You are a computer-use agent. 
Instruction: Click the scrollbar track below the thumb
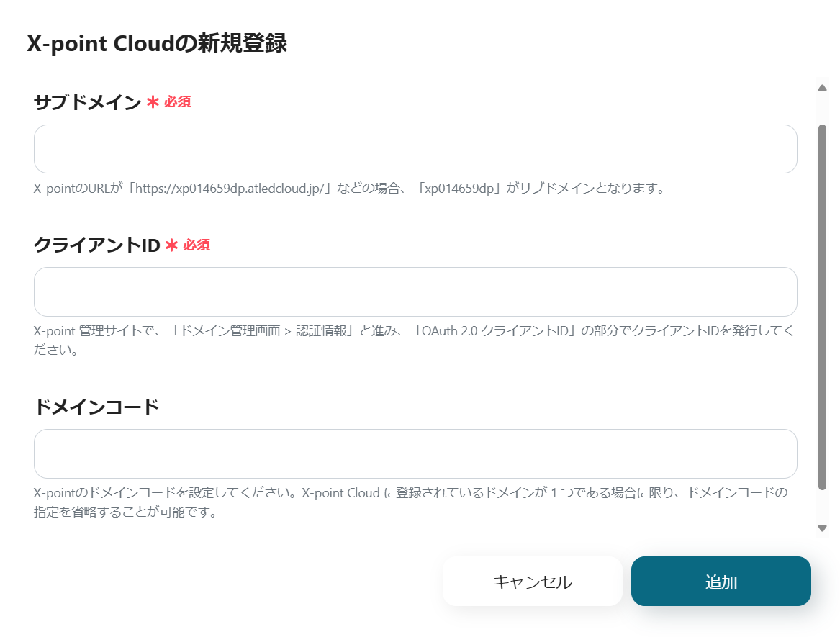click(x=822, y=506)
